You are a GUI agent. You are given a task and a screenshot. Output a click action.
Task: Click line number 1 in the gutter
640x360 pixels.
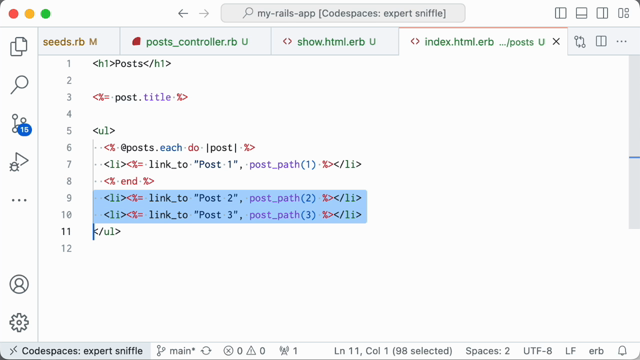point(69,64)
